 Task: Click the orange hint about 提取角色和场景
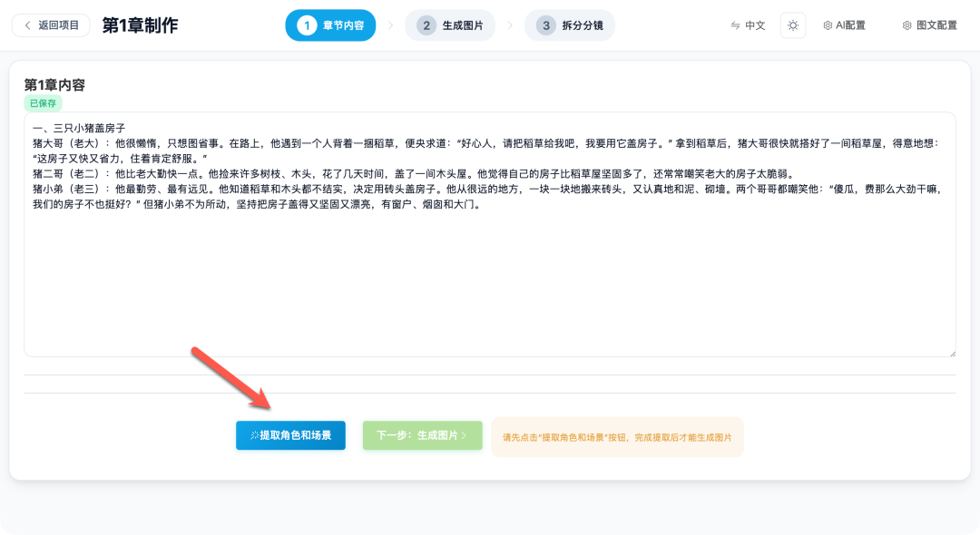coord(617,437)
